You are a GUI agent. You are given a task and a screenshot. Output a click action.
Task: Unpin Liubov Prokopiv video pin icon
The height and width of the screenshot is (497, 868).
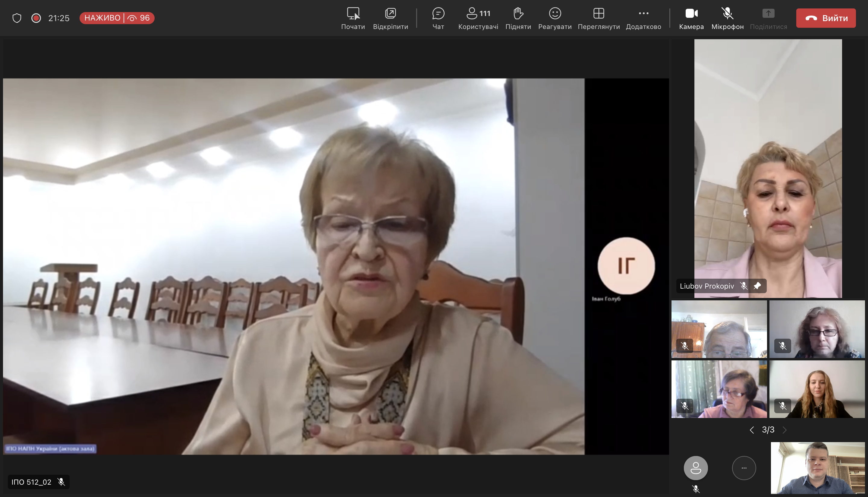pyautogui.click(x=757, y=286)
